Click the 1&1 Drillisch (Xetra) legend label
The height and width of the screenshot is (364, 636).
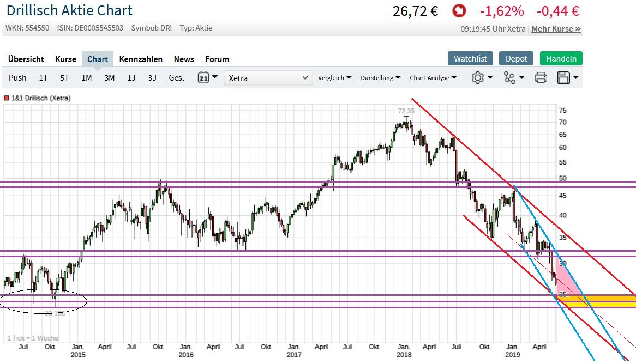click(41, 98)
